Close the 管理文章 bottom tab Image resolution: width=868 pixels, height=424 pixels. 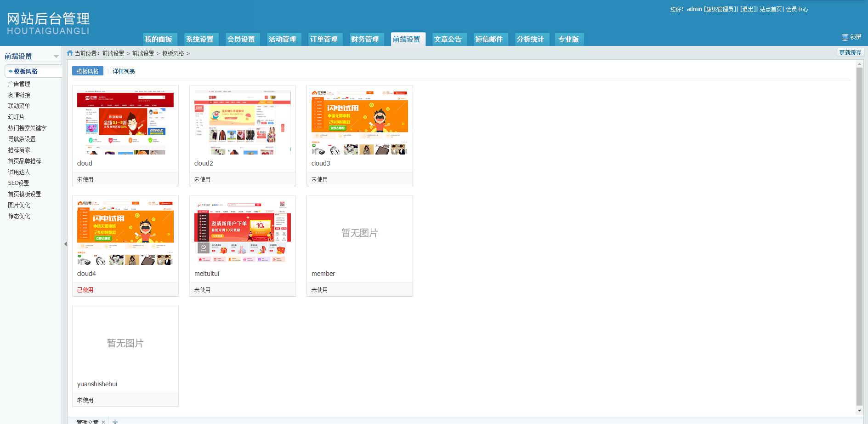[x=103, y=422]
